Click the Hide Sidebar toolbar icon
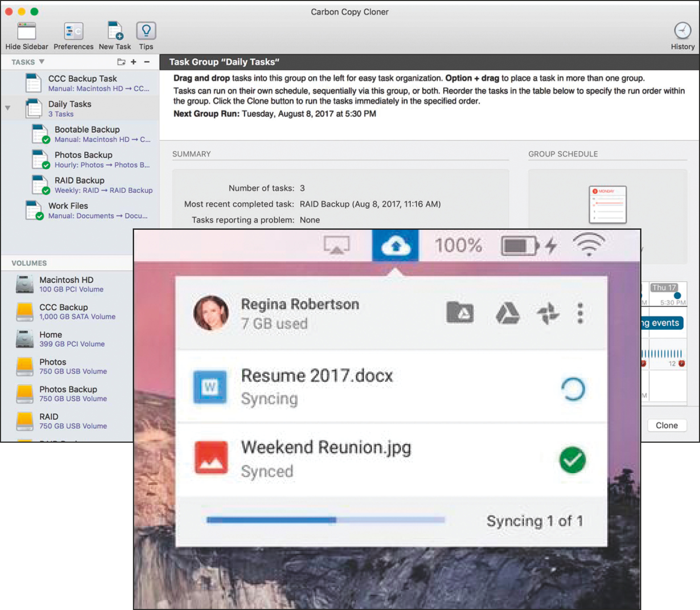 (26, 31)
